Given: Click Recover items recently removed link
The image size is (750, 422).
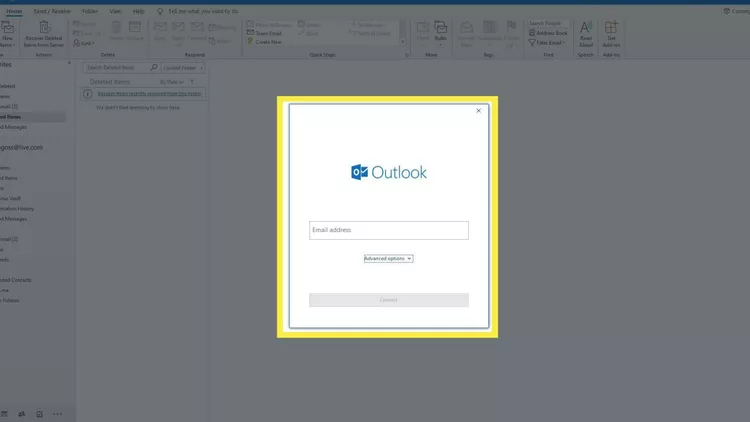Looking at the screenshot, I should 149,94.
